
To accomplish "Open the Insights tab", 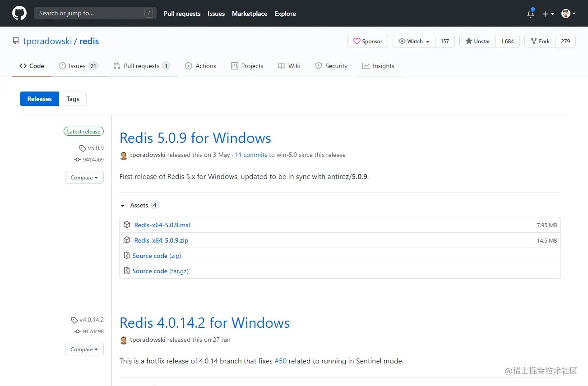I will point(378,66).
